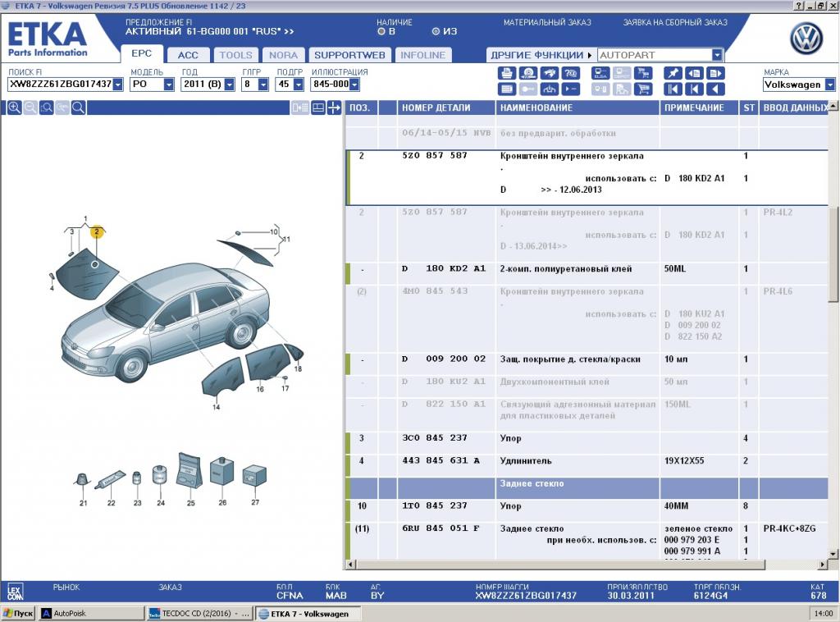This screenshot has width=840, height=622.
Task: Click the question mark at-sign inquiry icon
Action: [x=571, y=73]
